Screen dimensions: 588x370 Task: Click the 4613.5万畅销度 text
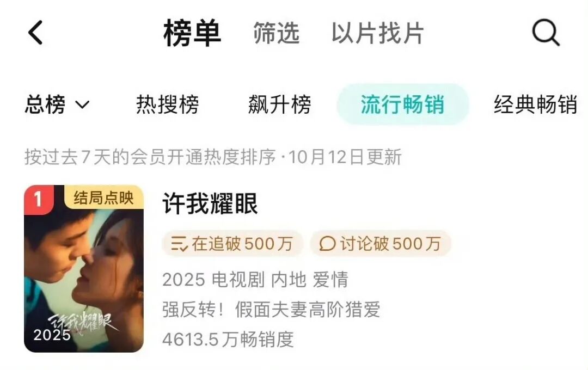coord(228,340)
